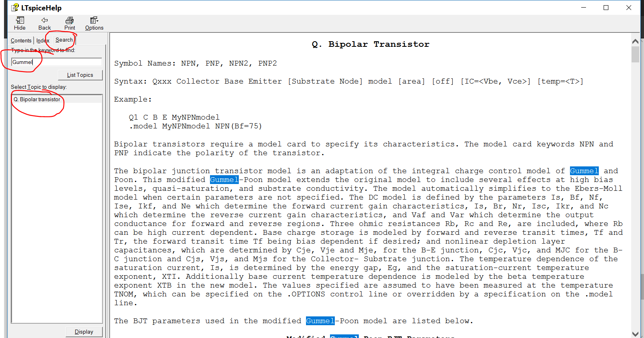Click the '.model MyNPNmodel NPN(Bf=75)' line
Image resolution: width=644 pixels, height=338 pixels.
[x=195, y=126]
